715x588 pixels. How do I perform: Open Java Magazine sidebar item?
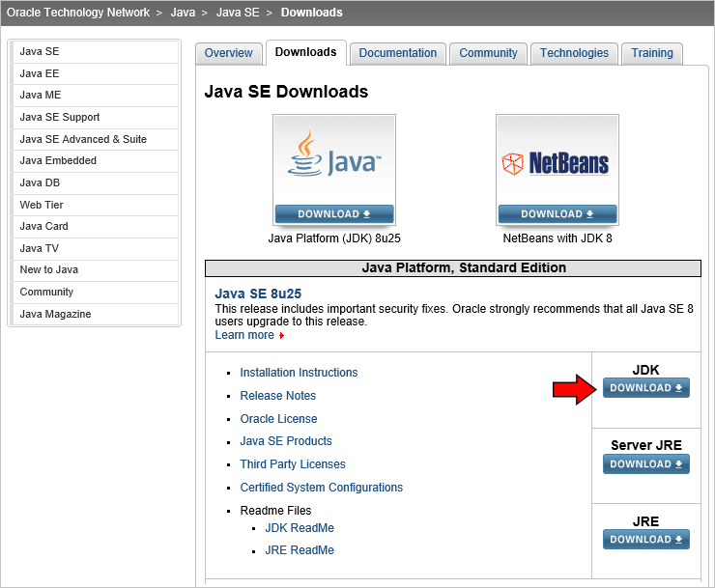pyautogui.click(x=95, y=314)
